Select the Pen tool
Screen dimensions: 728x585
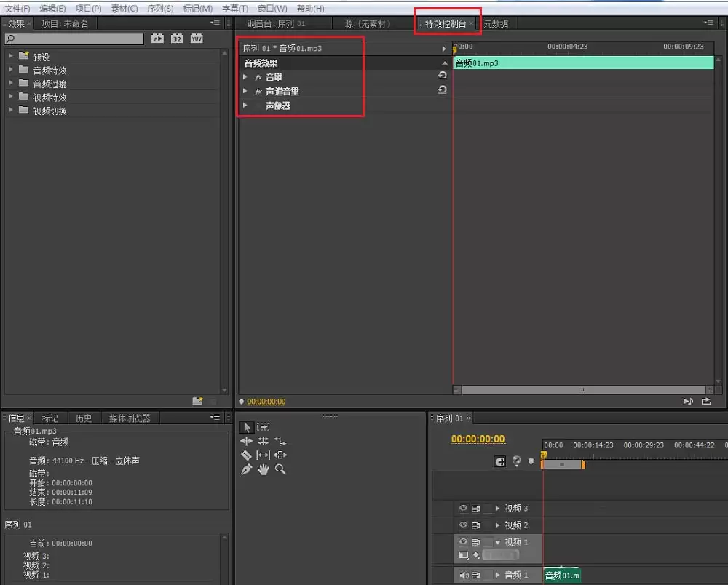246,469
